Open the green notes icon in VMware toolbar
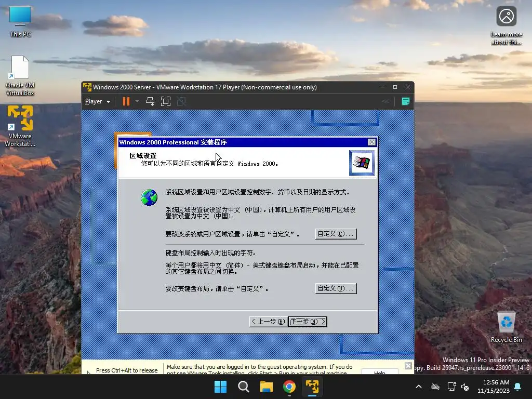 pos(405,101)
